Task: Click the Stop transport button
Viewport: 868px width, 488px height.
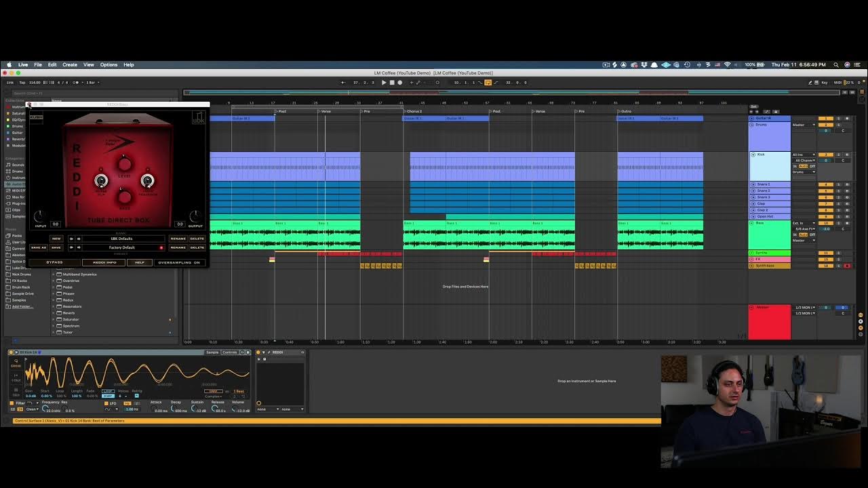Action: pyautogui.click(x=391, y=83)
